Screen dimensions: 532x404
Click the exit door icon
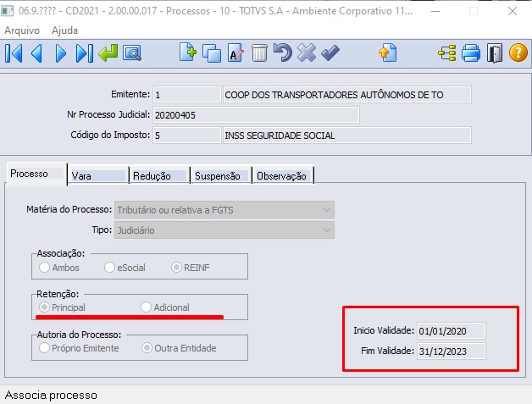(495, 53)
